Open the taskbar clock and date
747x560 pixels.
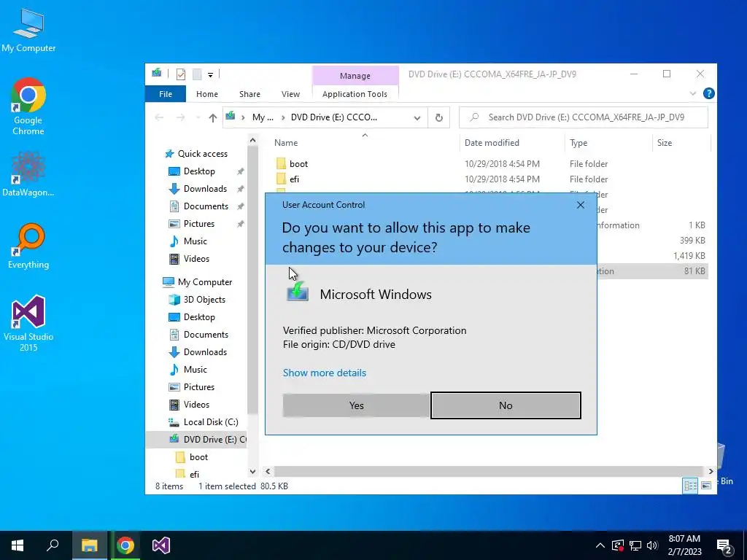pyautogui.click(x=684, y=545)
